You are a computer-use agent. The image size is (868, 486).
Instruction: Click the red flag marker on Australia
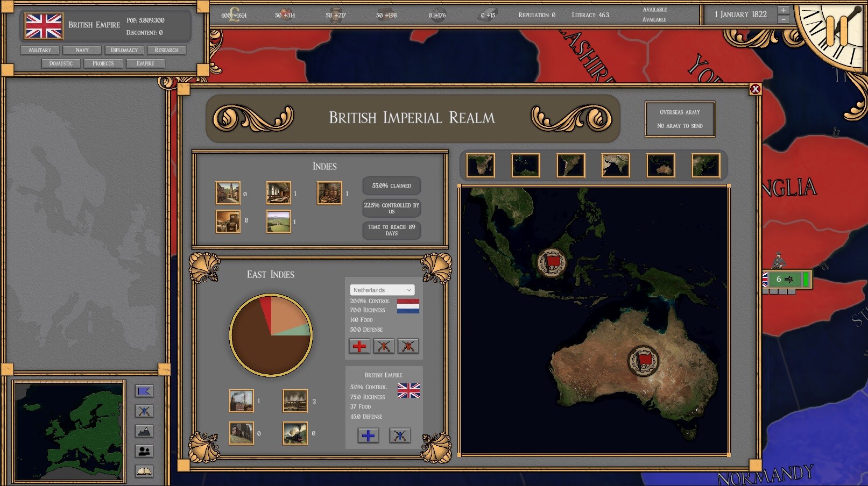click(x=643, y=361)
